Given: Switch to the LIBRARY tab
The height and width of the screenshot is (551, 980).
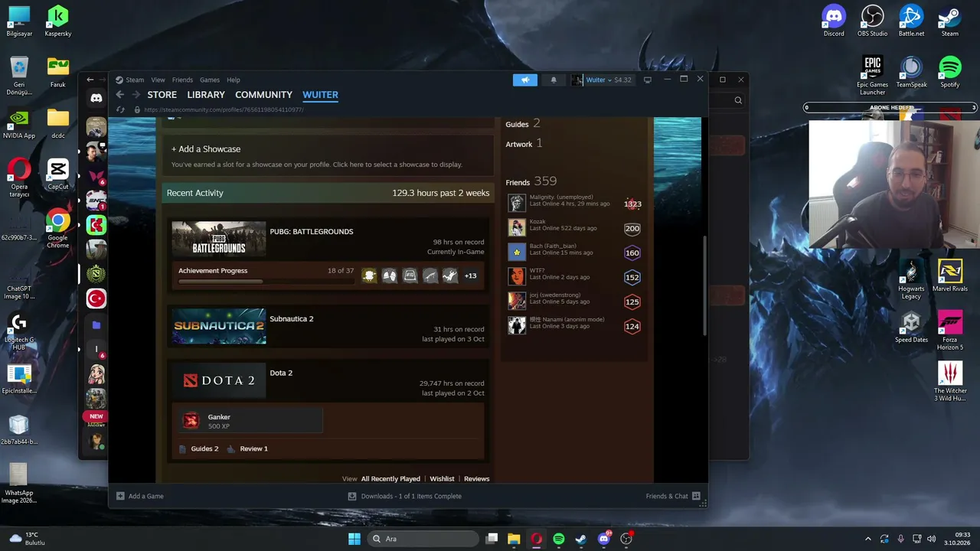Looking at the screenshot, I should pos(206,95).
